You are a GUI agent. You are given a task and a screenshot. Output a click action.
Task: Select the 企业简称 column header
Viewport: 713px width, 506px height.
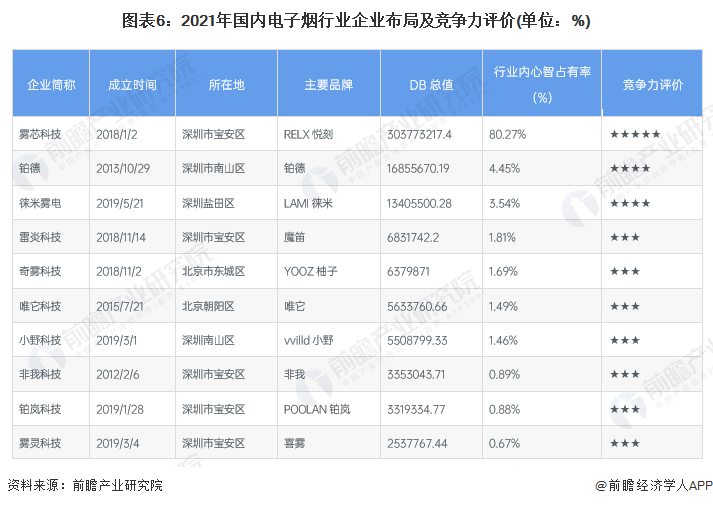click(x=51, y=85)
